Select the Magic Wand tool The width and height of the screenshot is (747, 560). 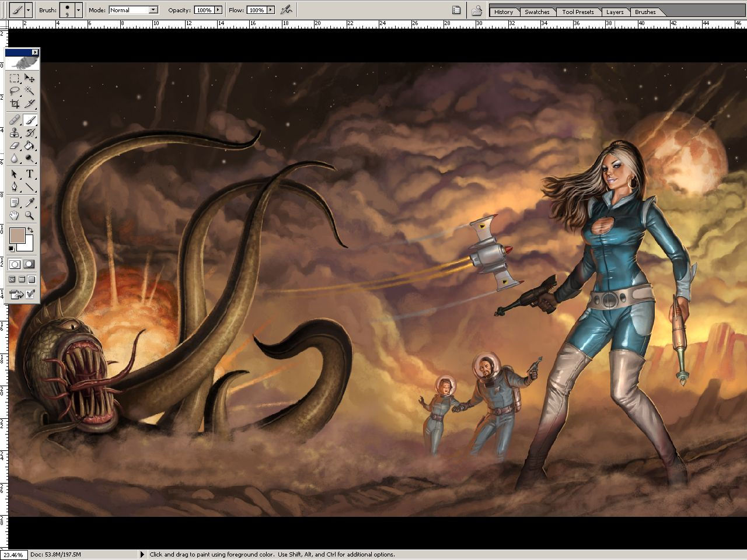click(x=30, y=91)
